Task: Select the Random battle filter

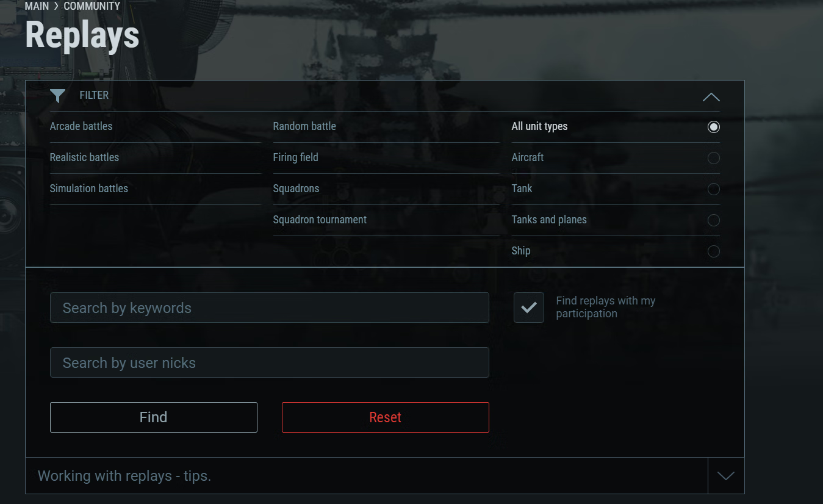Action: (x=304, y=126)
